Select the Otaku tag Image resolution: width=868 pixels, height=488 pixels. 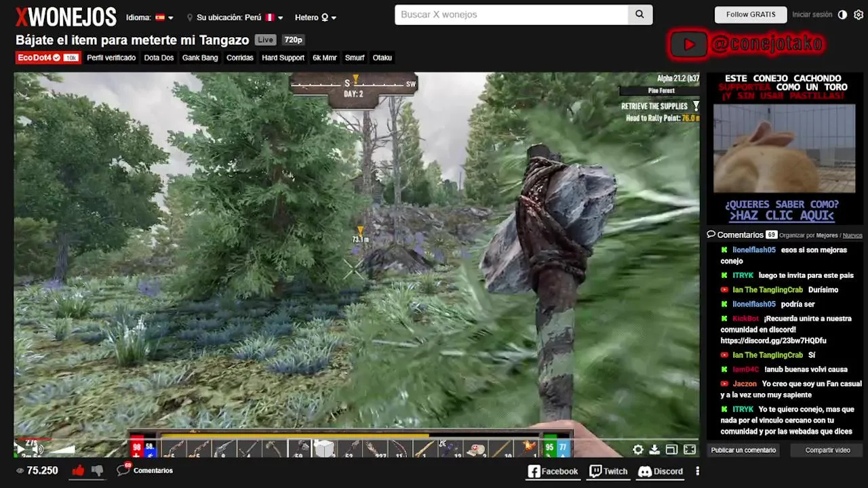point(382,58)
